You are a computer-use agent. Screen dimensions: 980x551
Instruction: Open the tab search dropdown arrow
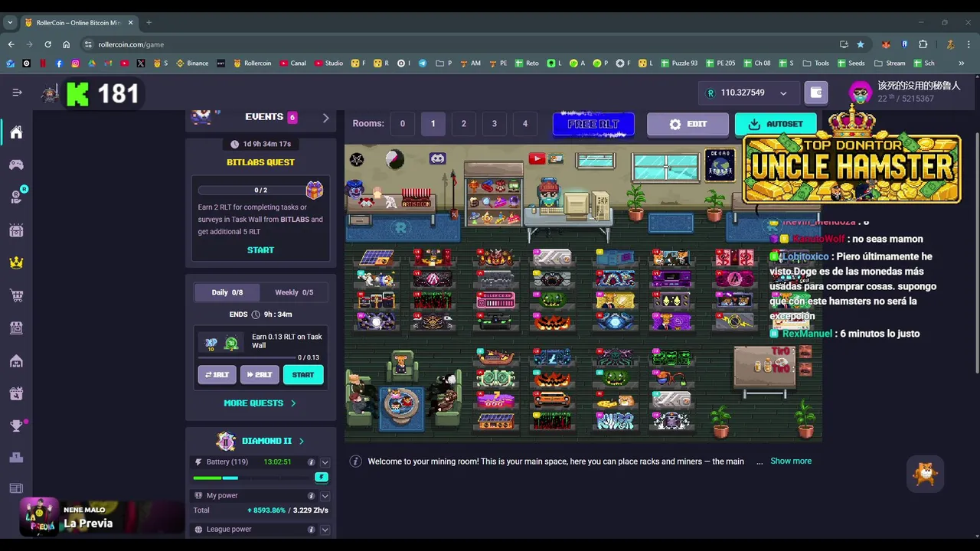10,22
